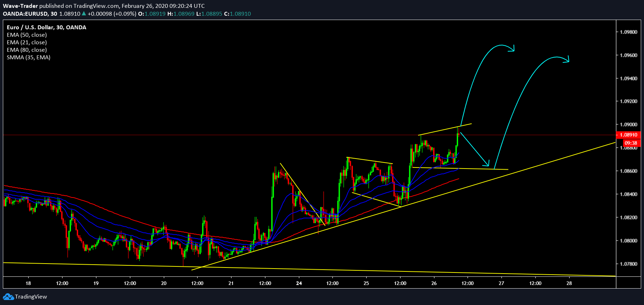Click the date label 26 on time axis
This screenshot has width=644, height=305.
(434, 283)
